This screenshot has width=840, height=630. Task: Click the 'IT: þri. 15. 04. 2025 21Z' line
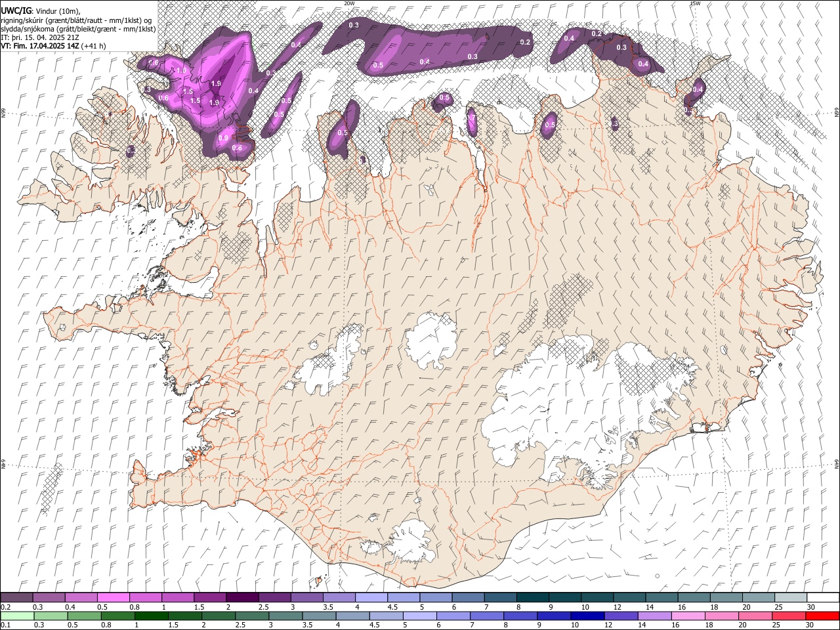tap(41, 37)
